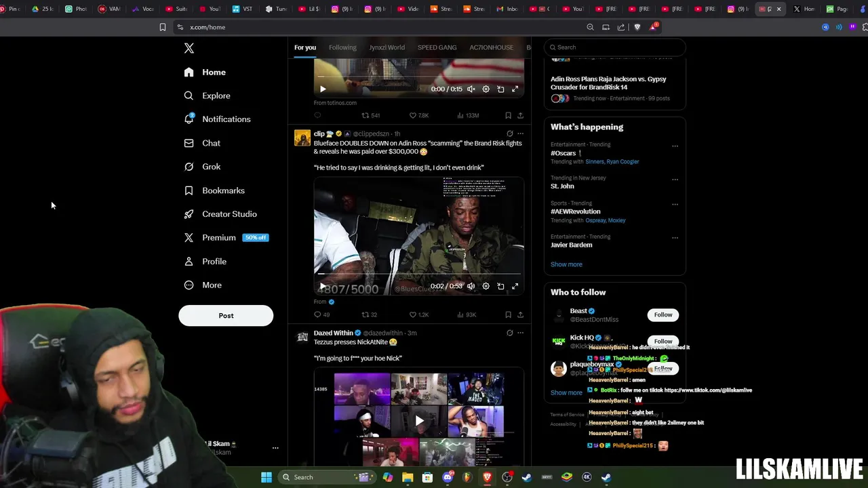Open Grok from sidebar
The width and height of the screenshot is (868, 488).
[202, 167]
